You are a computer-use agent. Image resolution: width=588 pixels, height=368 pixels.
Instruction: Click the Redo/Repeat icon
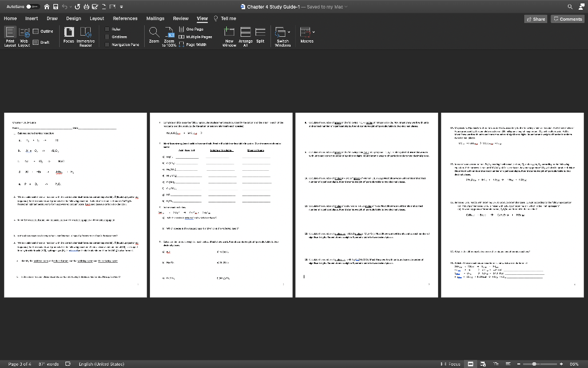(78, 7)
